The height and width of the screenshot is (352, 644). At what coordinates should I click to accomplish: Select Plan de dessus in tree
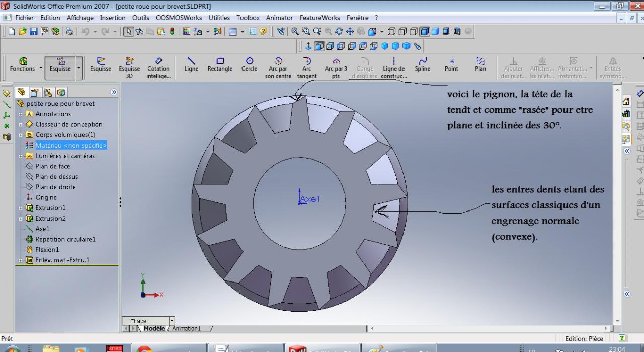[x=56, y=177]
